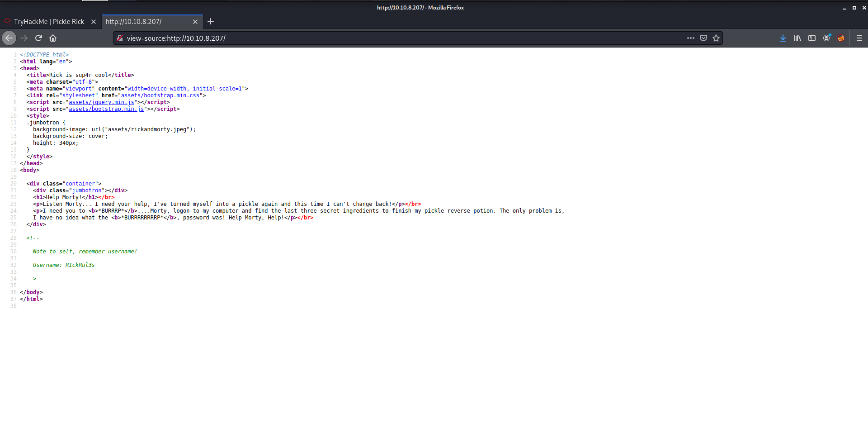Go back using the back arrow button
Image resolution: width=868 pixels, height=433 pixels.
9,38
